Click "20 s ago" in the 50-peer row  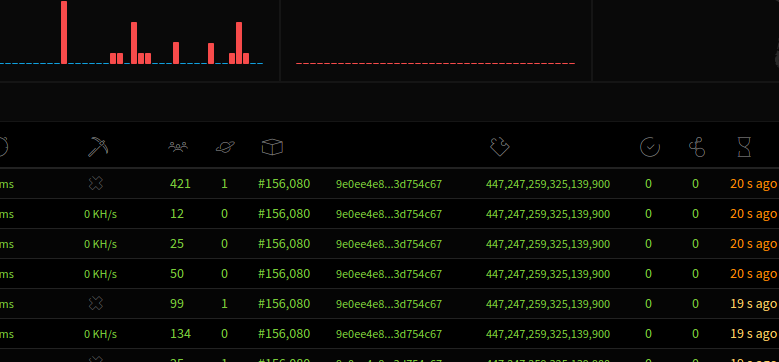754,274
